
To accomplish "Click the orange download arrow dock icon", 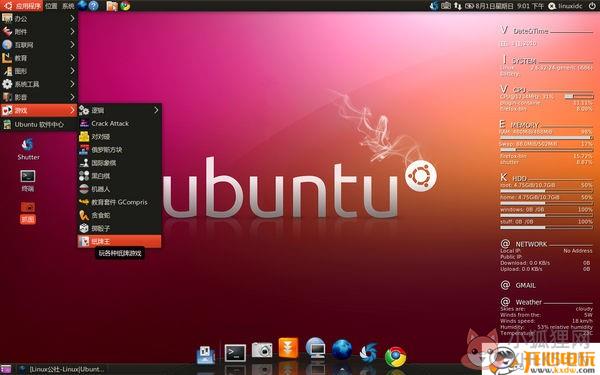I will point(288,347).
